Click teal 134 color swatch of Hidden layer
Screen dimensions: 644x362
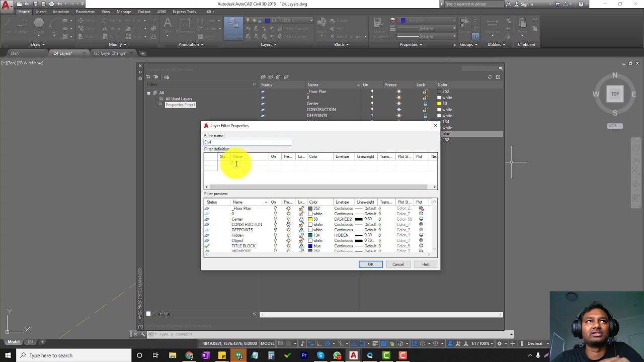(x=310, y=235)
